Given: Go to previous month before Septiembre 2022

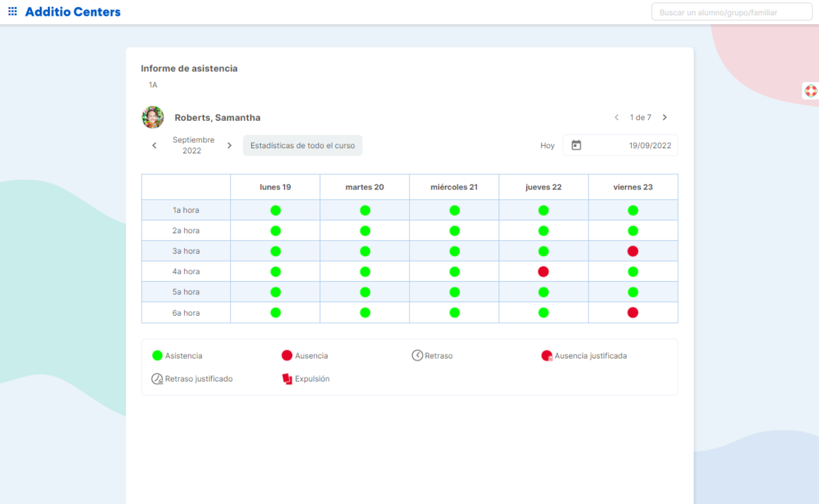Looking at the screenshot, I should click(x=155, y=146).
